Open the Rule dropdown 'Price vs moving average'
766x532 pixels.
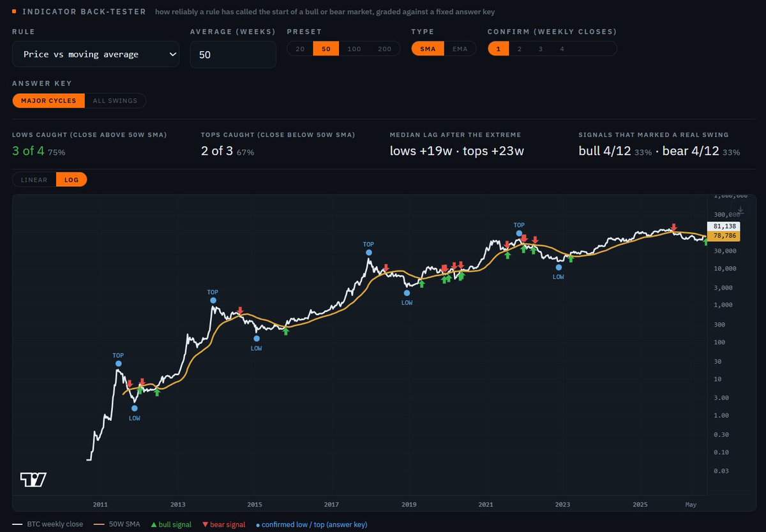pyautogui.click(x=96, y=54)
